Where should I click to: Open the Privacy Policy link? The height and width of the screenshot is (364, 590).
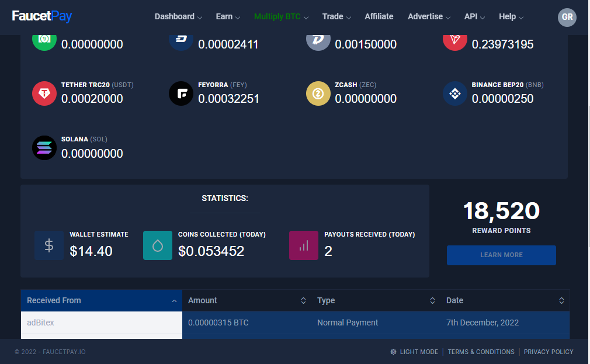point(549,352)
